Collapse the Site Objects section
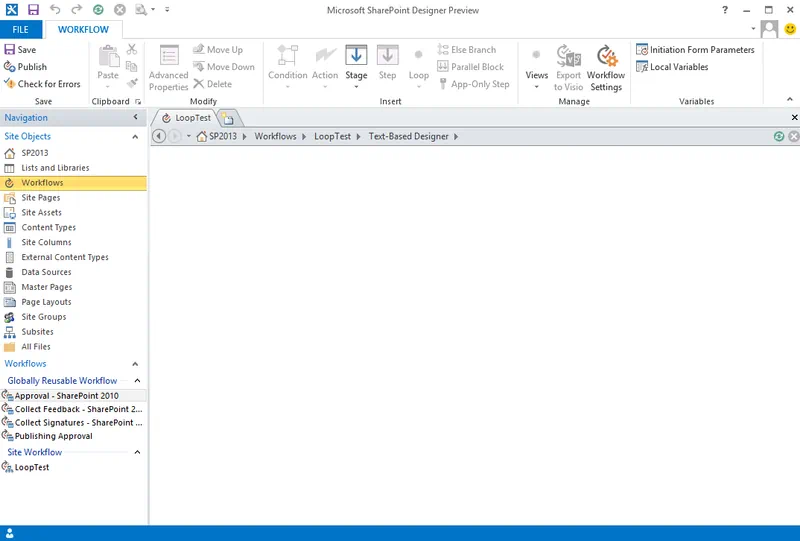The height and width of the screenshot is (541, 800). [x=136, y=136]
